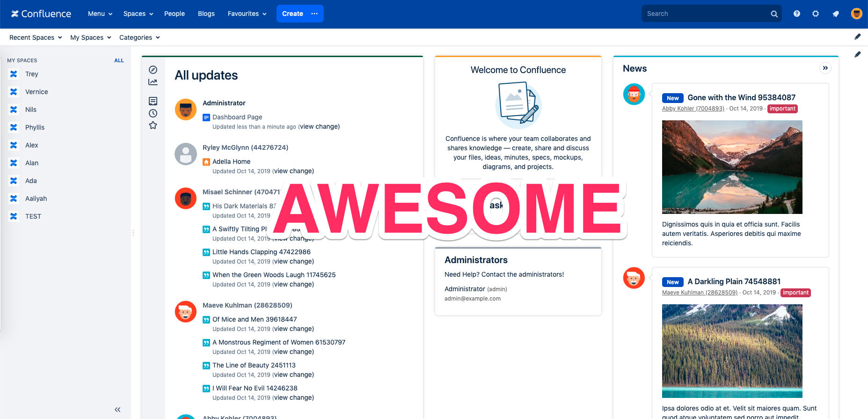868x419 pixels.
Task: Expand Categories dropdown
Action: tap(139, 37)
